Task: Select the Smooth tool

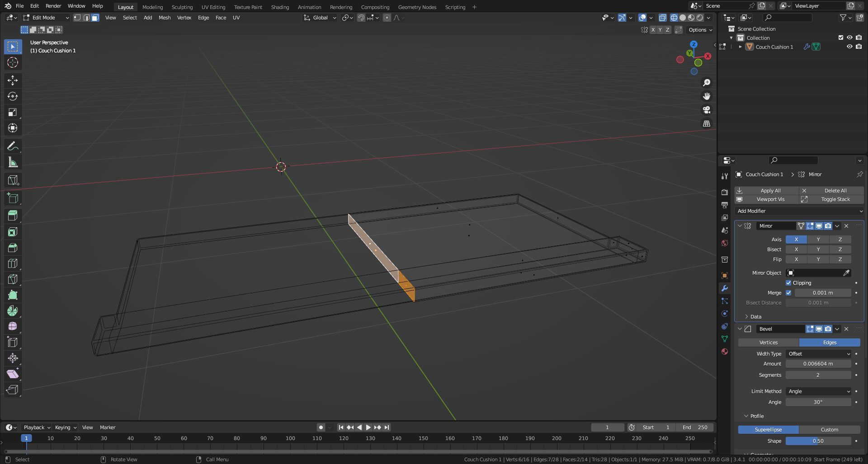Action: tap(13, 326)
